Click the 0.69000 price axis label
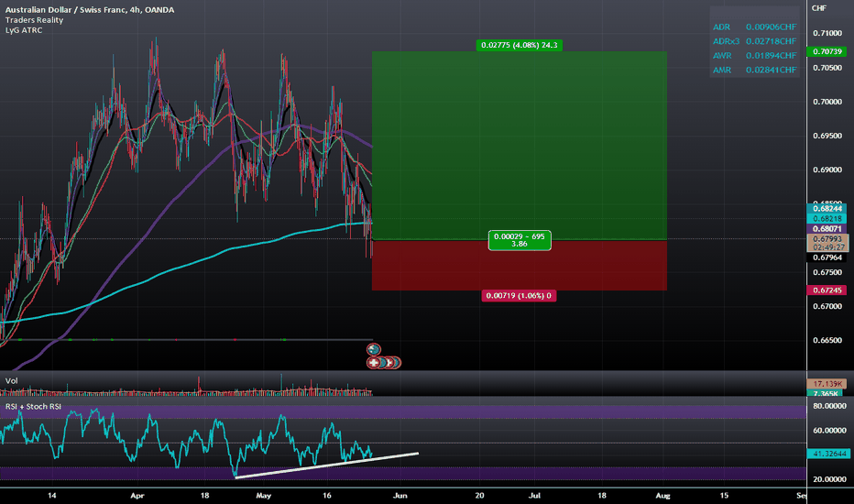The image size is (854, 504). coord(827,170)
